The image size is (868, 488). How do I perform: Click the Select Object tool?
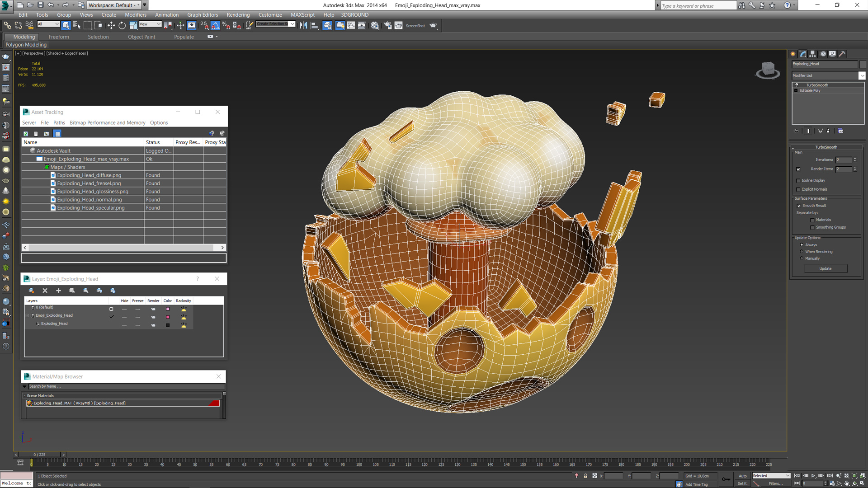[66, 26]
